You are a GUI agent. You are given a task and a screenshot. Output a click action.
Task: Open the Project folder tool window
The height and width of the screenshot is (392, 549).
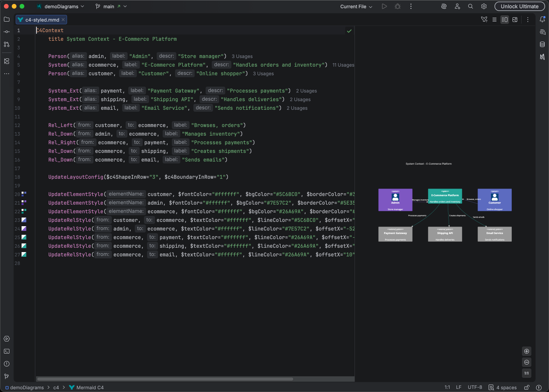tap(6, 19)
